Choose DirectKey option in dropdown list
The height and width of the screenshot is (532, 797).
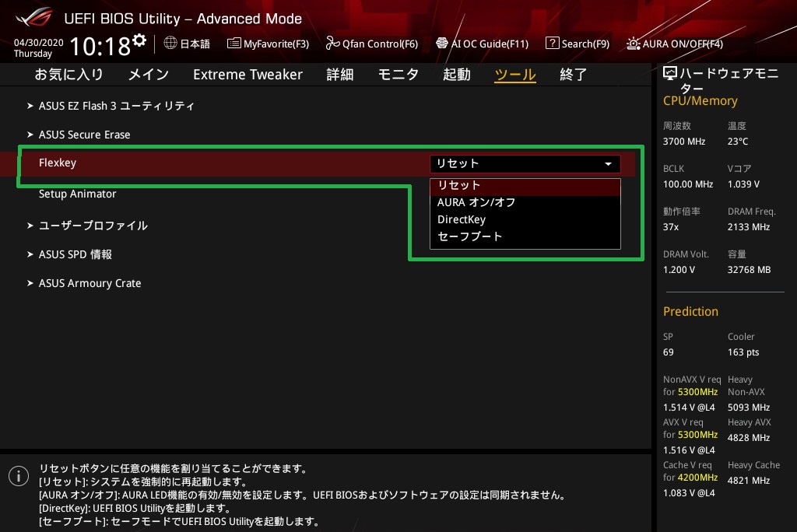(525, 219)
